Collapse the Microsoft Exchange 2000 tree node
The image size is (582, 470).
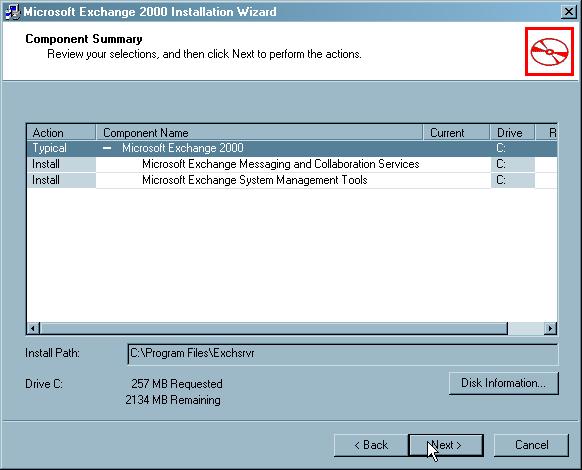coord(107,148)
